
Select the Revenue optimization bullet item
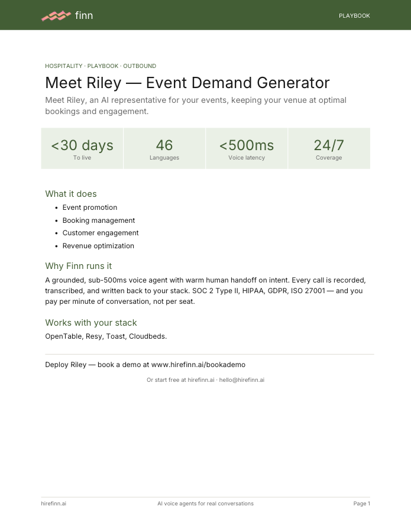tap(98, 246)
